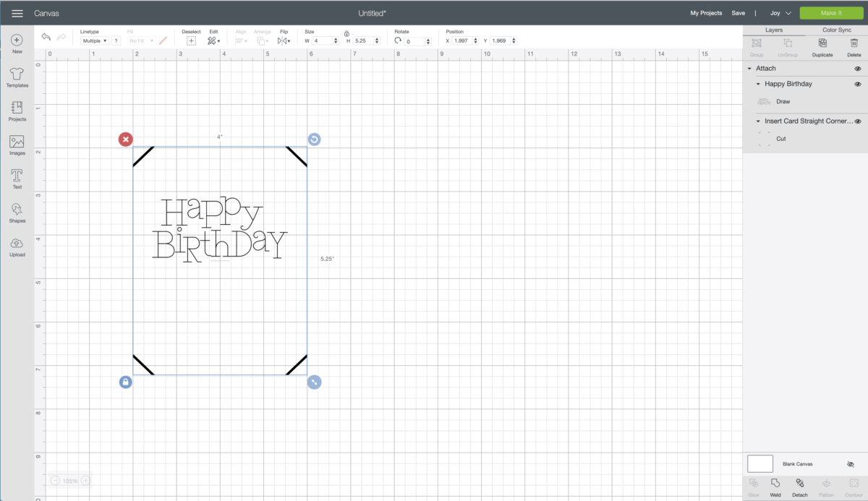Click the Blank Canvas color swatch

point(759,463)
